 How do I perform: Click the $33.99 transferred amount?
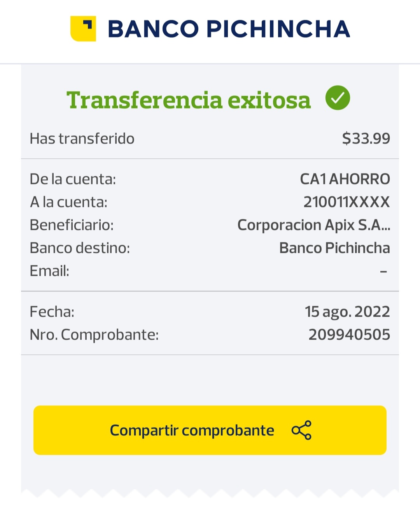tap(366, 139)
